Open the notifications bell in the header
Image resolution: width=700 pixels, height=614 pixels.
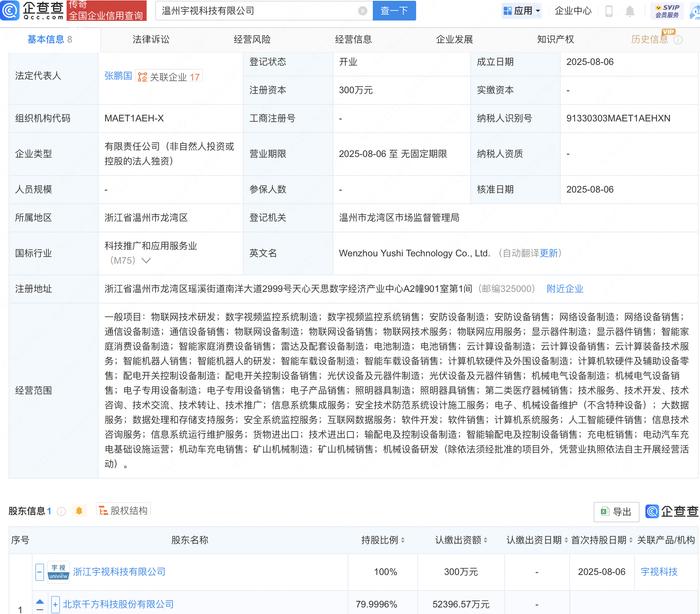[x=629, y=11]
